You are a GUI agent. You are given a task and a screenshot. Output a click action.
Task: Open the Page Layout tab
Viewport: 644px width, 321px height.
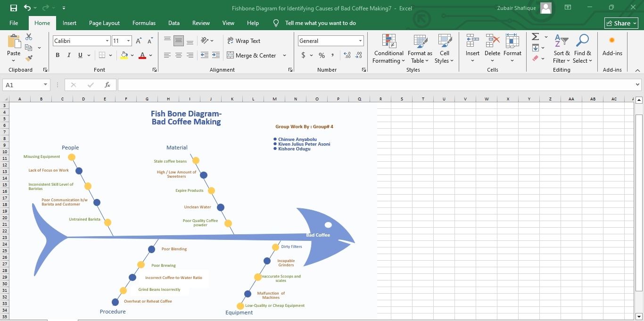tap(105, 23)
